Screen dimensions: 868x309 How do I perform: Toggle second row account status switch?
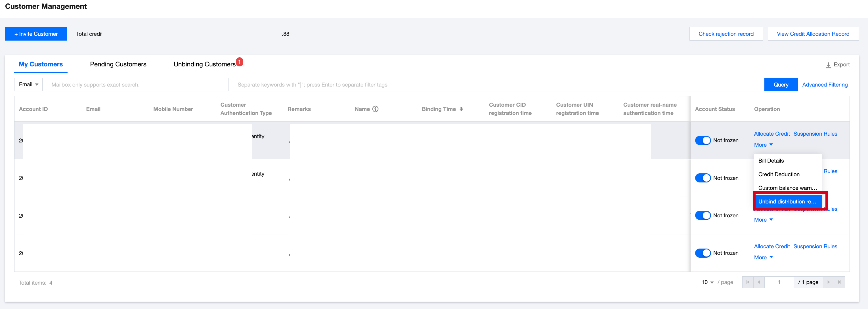coord(703,178)
